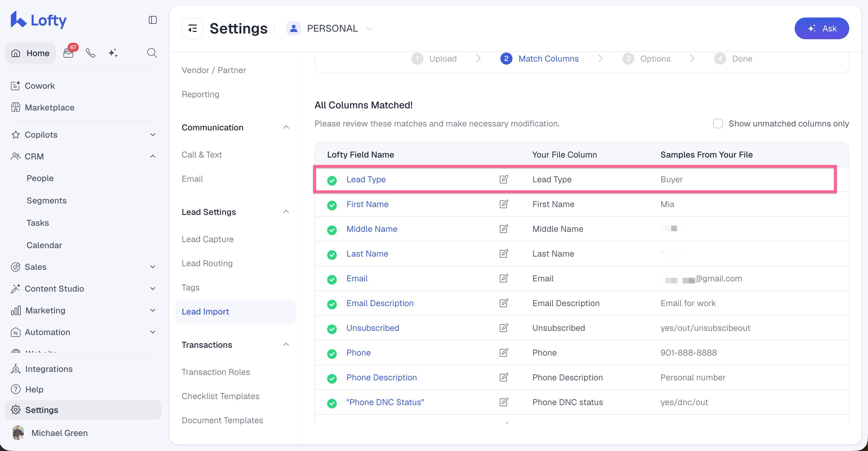The width and height of the screenshot is (868, 451).
Task: Open Lead Import settings
Action: point(235,312)
